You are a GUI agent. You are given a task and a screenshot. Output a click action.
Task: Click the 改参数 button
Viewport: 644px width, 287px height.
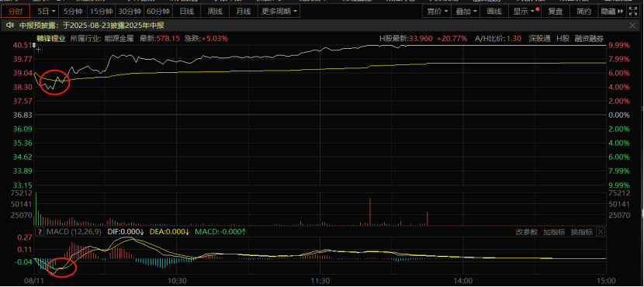[x=527, y=232]
